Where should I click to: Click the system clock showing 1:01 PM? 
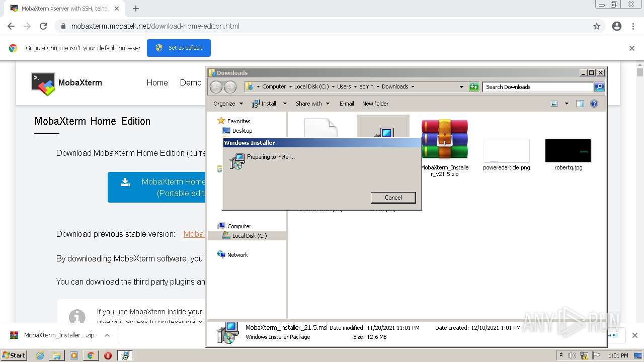[618, 355]
